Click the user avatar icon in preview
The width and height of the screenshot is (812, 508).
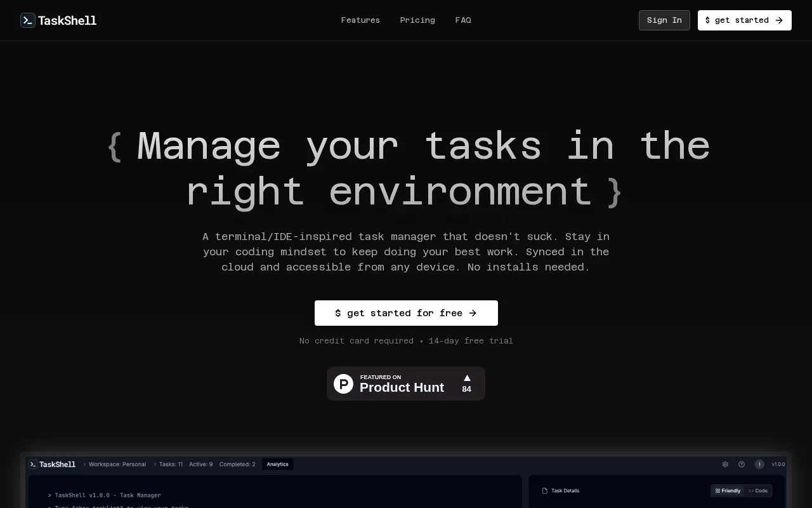(759, 464)
